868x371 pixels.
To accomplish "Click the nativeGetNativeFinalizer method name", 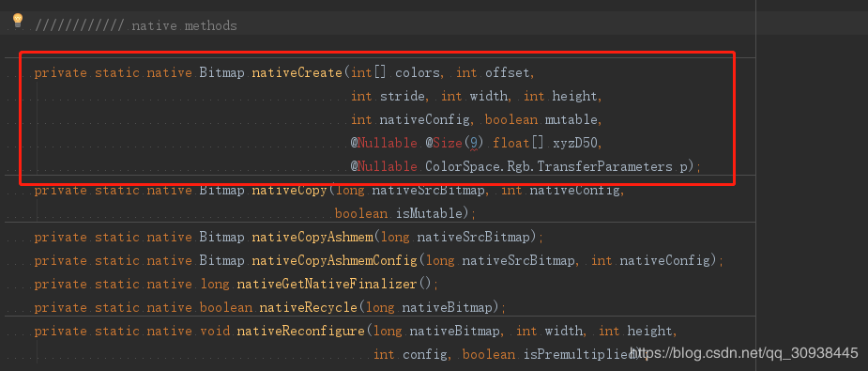I will coord(327,284).
